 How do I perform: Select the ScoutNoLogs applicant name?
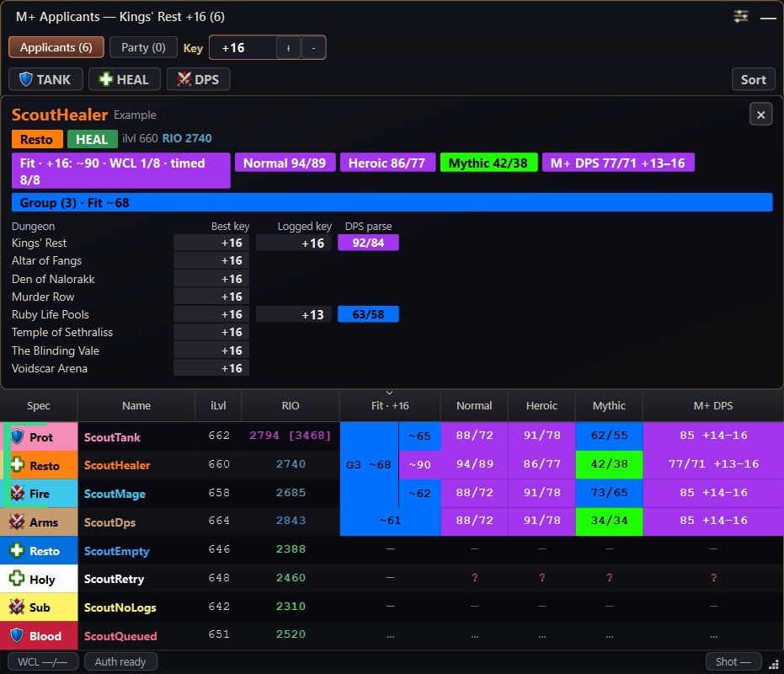click(120, 607)
